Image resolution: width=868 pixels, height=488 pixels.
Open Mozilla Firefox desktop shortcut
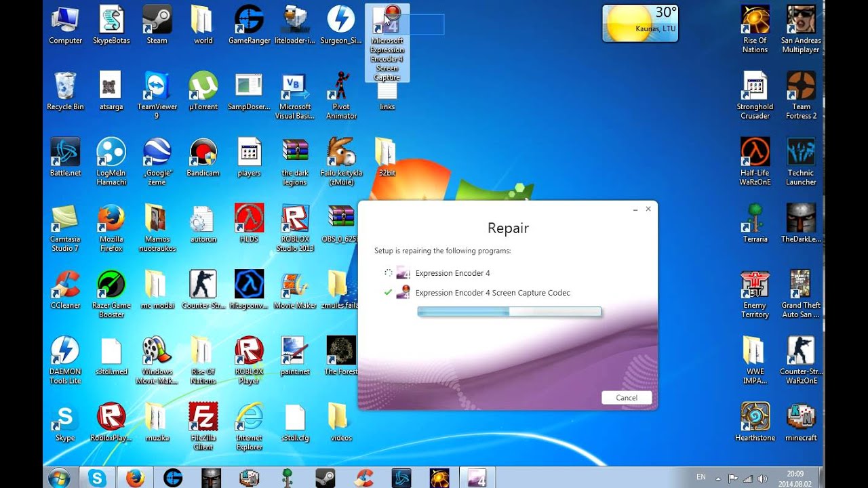(x=111, y=228)
